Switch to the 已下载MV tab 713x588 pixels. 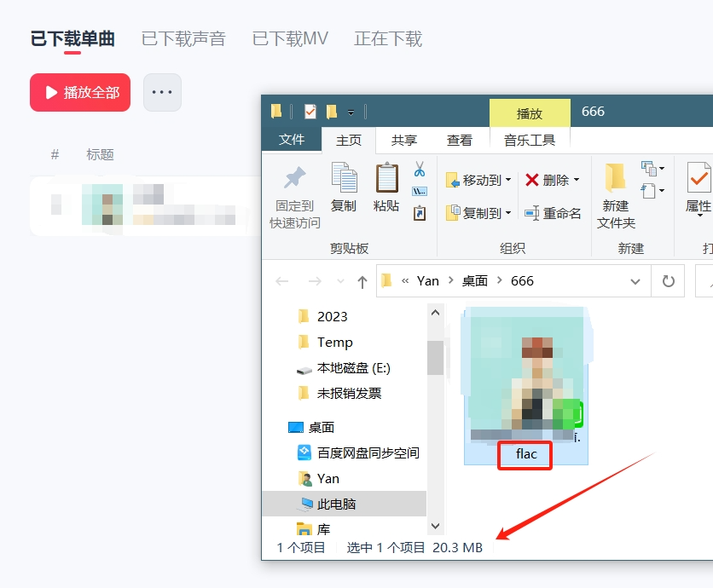point(290,38)
